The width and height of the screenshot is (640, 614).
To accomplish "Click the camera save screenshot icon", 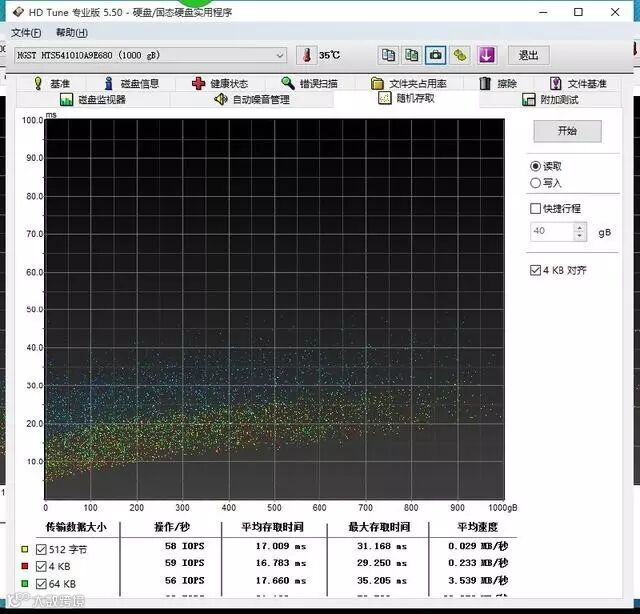I will (436, 55).
